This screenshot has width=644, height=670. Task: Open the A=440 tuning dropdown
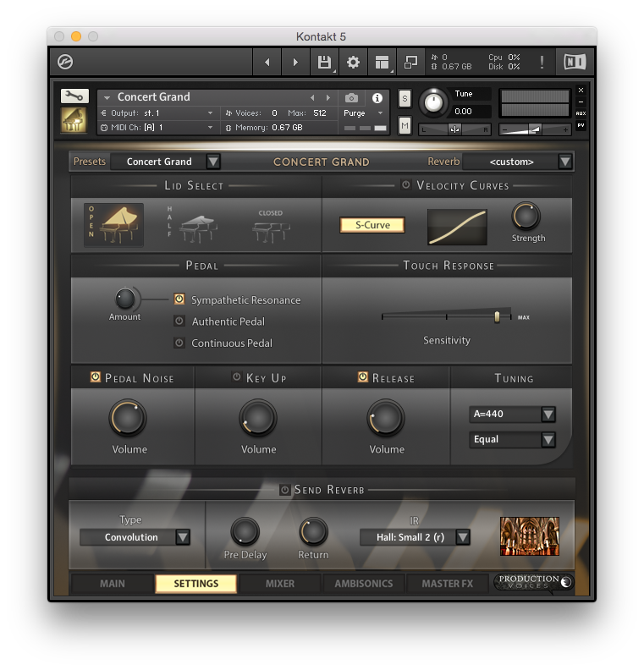tap(512, 414)
